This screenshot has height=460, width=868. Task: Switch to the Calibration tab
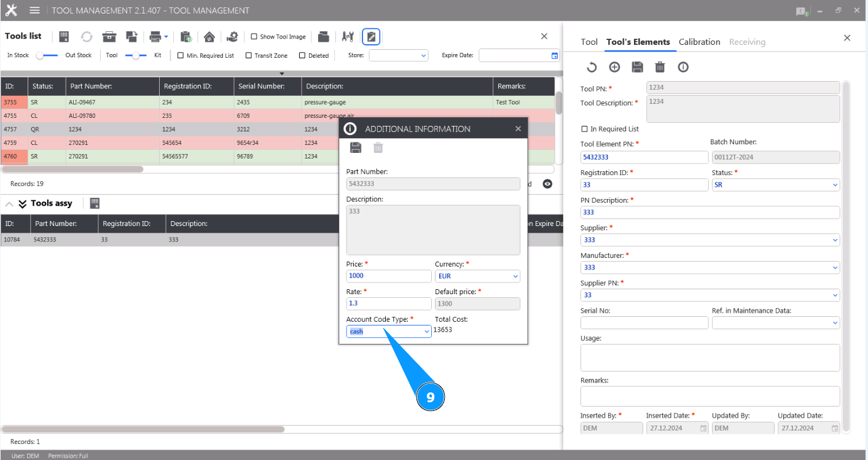pyautogui.click(x=699, y=42)
